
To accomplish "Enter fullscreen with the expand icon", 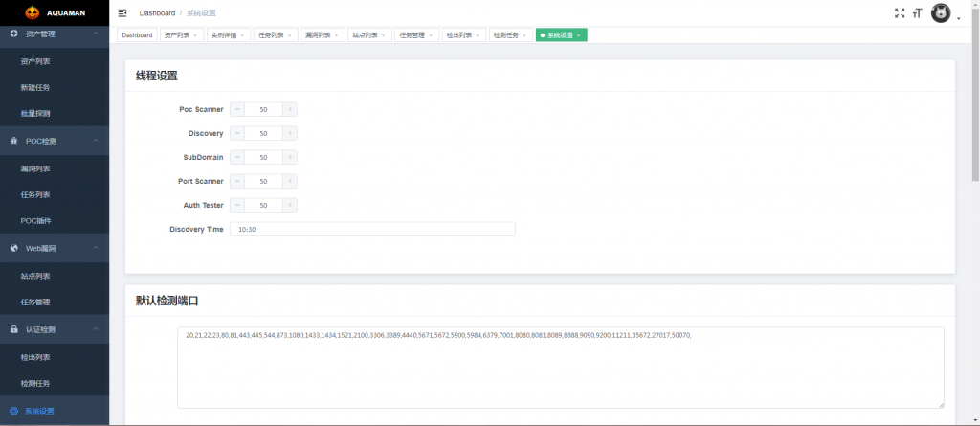I will point(900,13).
